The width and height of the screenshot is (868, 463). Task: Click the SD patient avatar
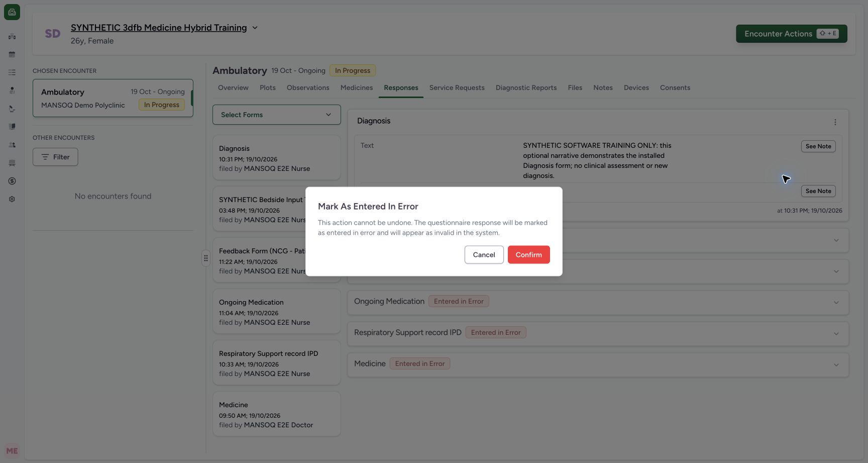pos(53,34)
